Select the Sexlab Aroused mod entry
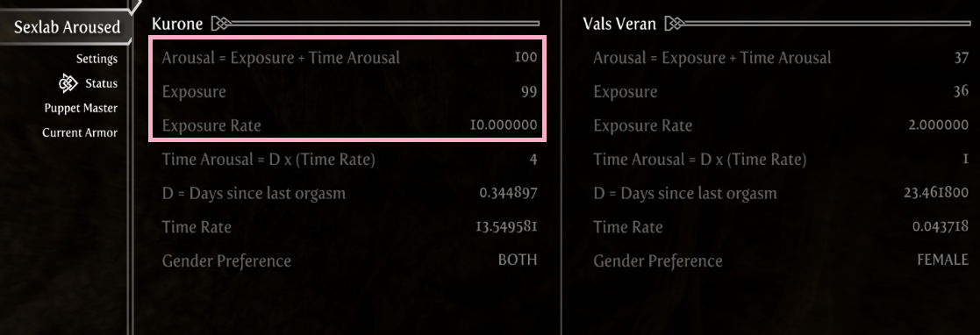This screenshot has width=980, height=335. point(67,27)
